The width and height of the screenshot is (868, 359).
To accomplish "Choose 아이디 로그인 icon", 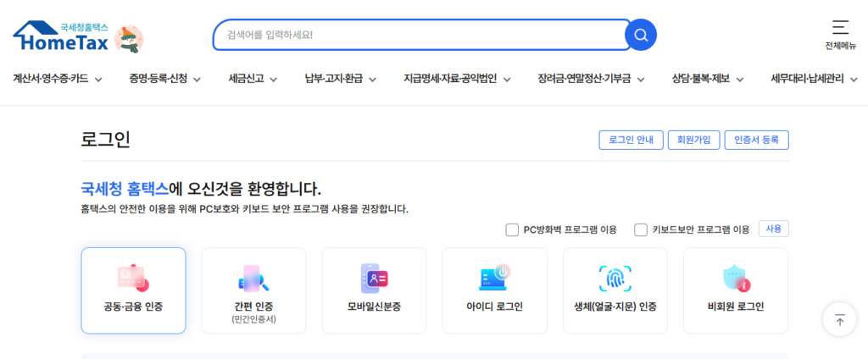I will point(494,279).
